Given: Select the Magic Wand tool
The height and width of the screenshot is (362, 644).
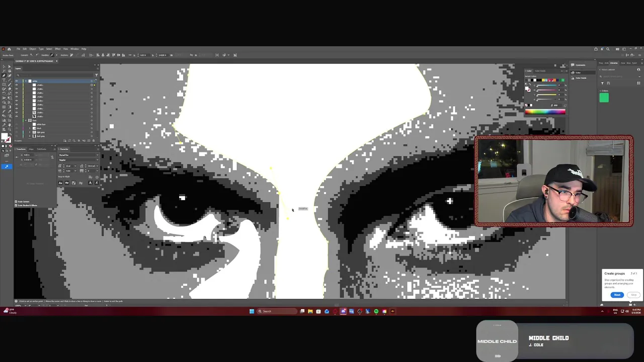Looking at the screenshot, I should coord(4,71).
